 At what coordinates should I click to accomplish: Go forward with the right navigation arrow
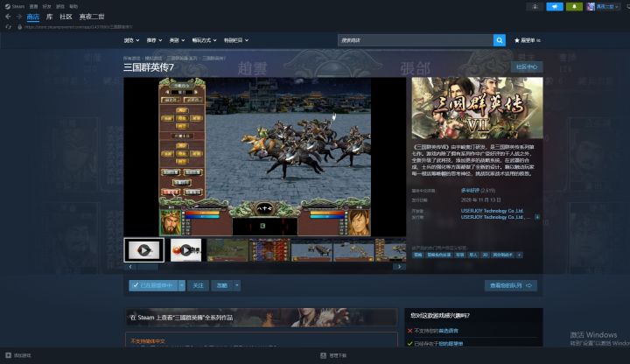19,17
